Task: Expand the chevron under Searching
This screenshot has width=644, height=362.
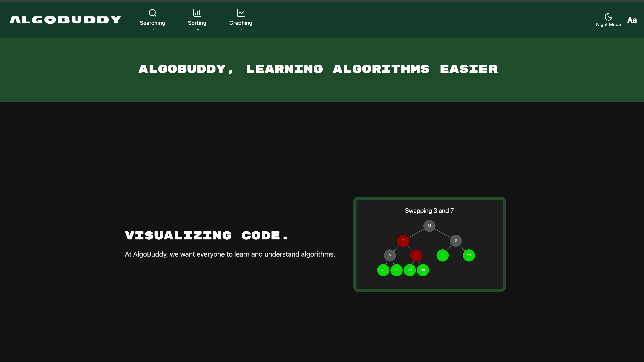Action: point(153,29)
